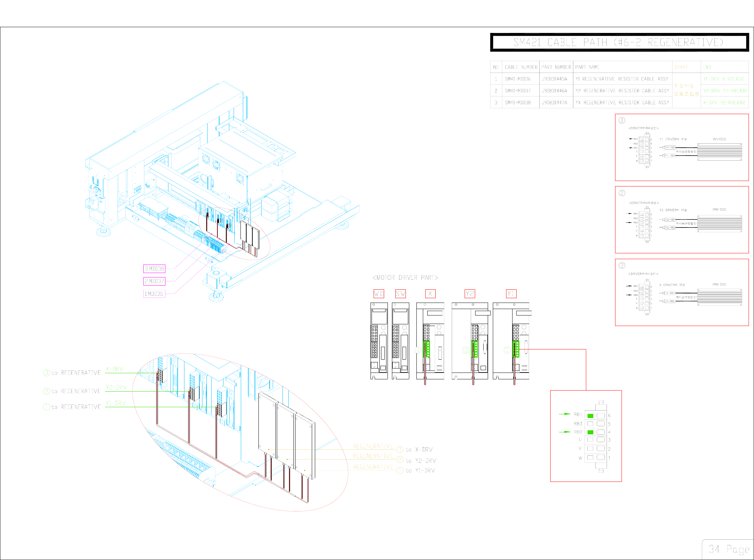Click the green connector on the Y1 driver
Image resolution: width=754 pixels, height=560 pixels.
pos(516,349)
